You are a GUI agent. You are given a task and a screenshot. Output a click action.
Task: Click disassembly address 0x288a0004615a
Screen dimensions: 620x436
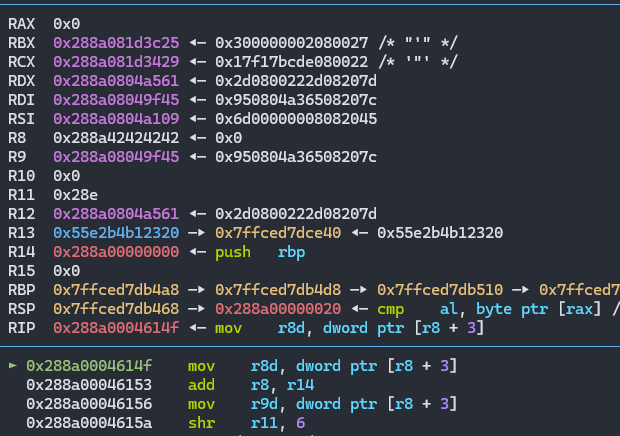[89, 423]
